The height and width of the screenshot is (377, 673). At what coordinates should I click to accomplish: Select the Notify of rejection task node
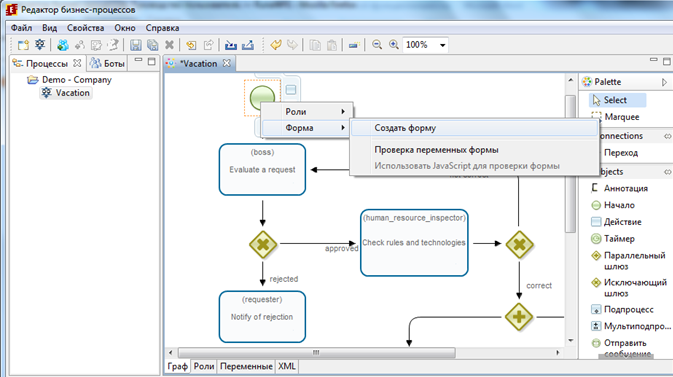[x=262, y=317]
